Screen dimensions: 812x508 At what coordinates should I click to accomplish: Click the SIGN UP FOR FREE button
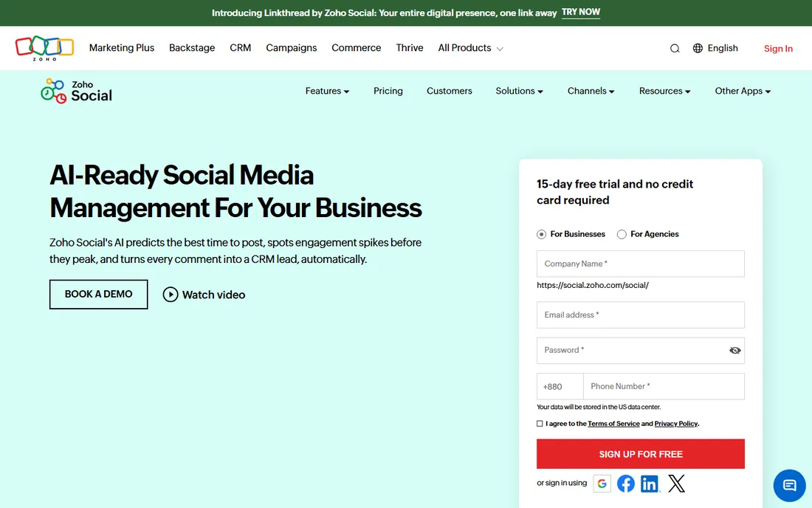point(641,454)
